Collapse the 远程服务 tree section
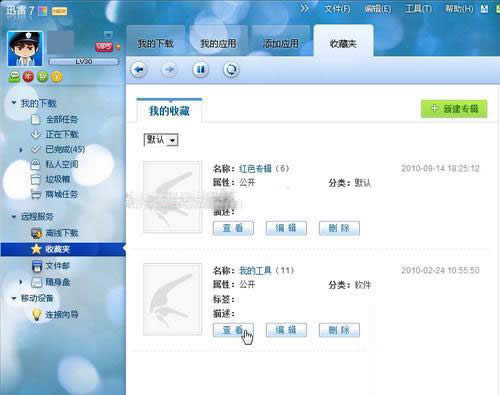 click(x=14, y=217)
